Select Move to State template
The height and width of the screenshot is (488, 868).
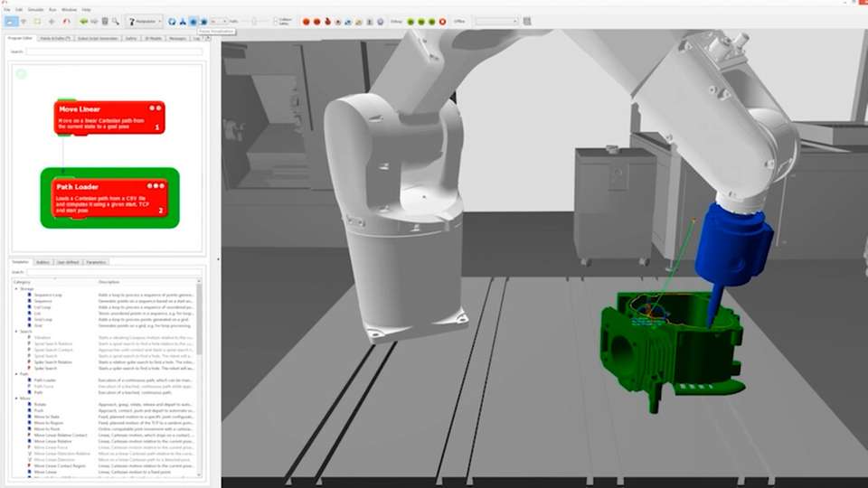pyautogui.click(x=46, y=417)
